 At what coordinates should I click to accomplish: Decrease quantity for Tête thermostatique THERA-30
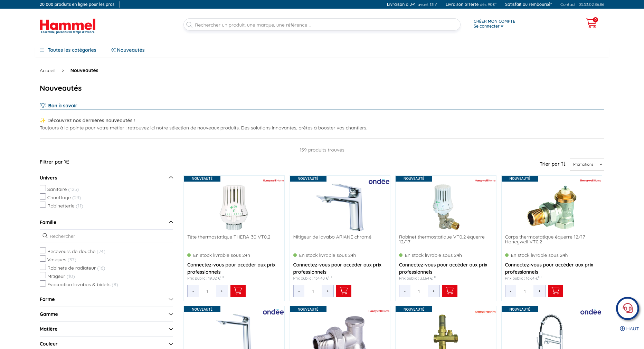point(193,291)
